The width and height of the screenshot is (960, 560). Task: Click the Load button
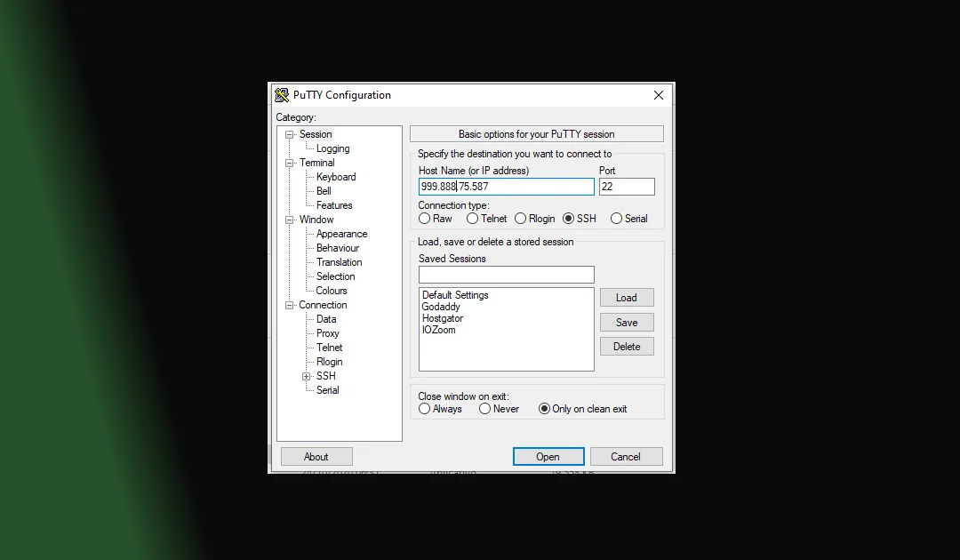click(627, 298)
